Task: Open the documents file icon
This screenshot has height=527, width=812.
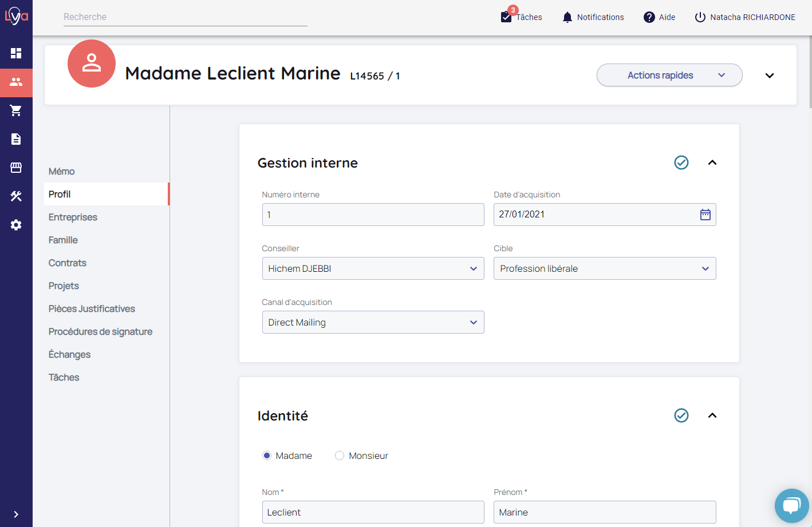Action: click(16, 139)
